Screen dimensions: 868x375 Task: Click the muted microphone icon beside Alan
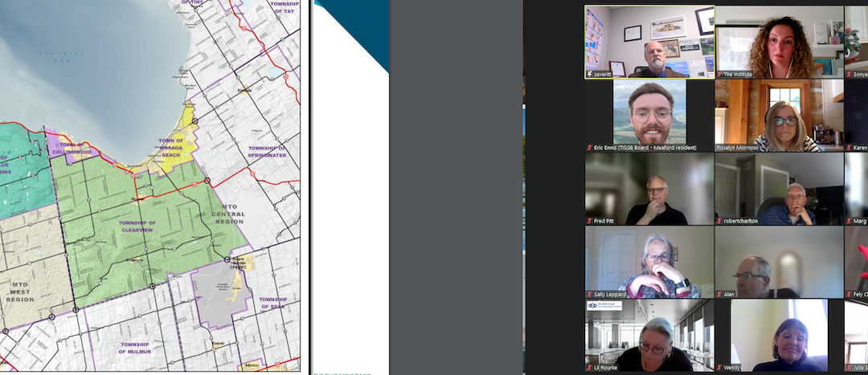coord(719,295)
